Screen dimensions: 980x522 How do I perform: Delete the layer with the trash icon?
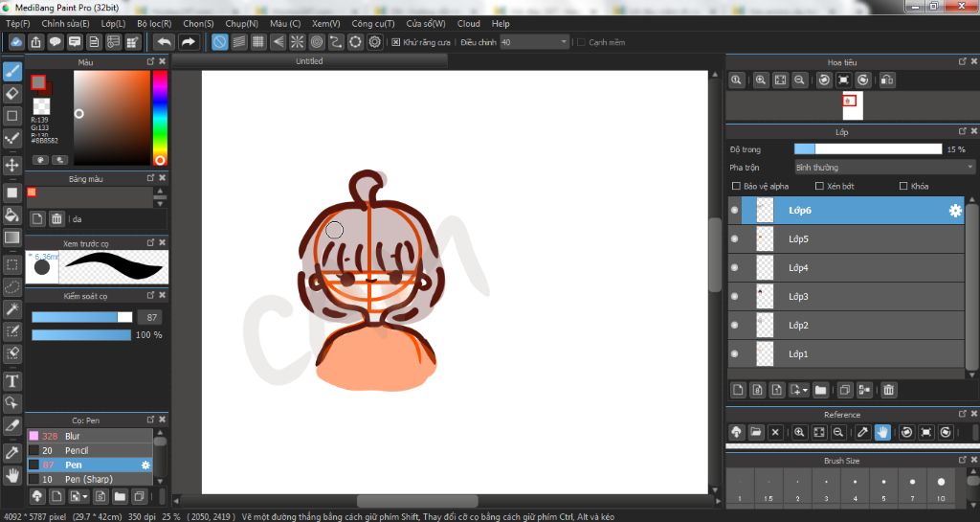click(888, 390)
